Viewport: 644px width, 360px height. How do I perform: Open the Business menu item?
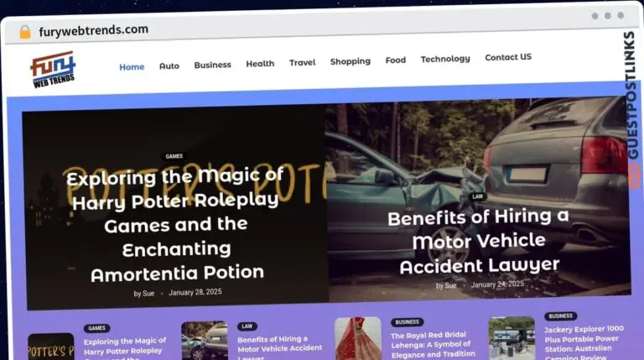212,65
